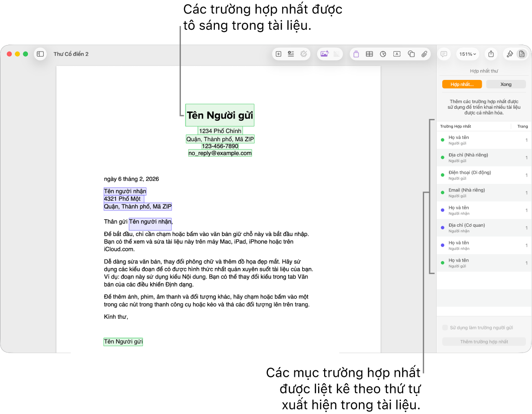Click the comment bubble icon
Image resolution: width=532 pixels, height=414 pixels.
coord(444,54)
